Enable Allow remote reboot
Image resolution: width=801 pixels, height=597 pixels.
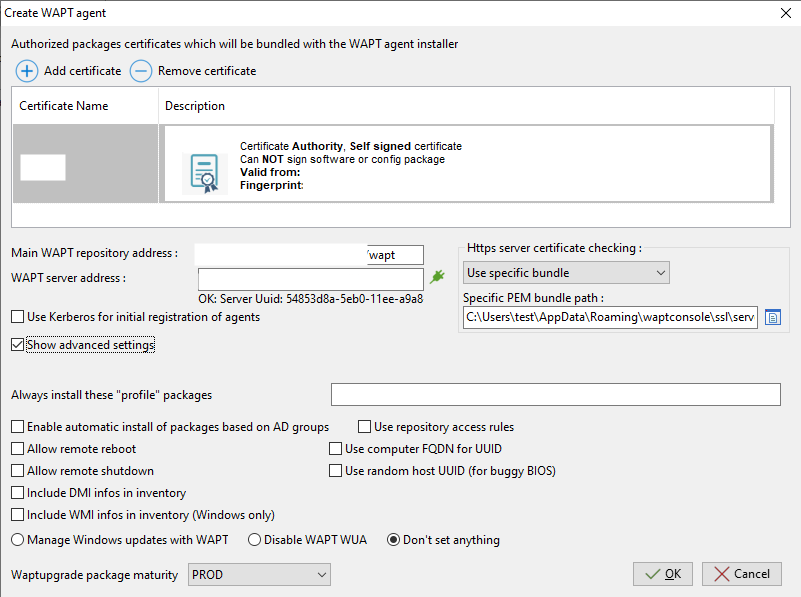coord(18,449)
